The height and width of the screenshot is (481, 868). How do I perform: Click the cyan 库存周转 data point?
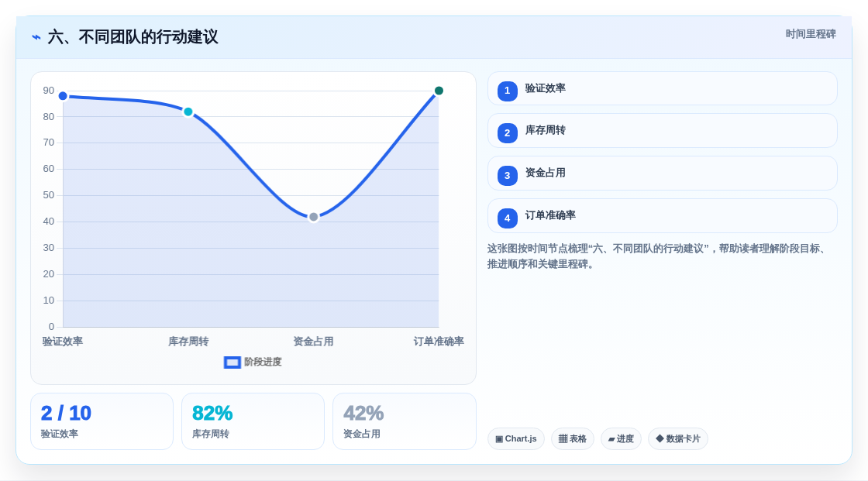click(188, 112)
